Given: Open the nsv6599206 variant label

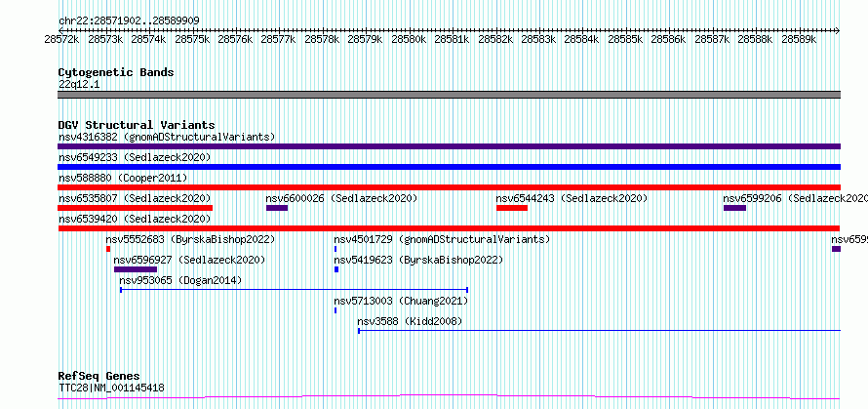Looking at the screenshot, I should (x=796, y=198).
